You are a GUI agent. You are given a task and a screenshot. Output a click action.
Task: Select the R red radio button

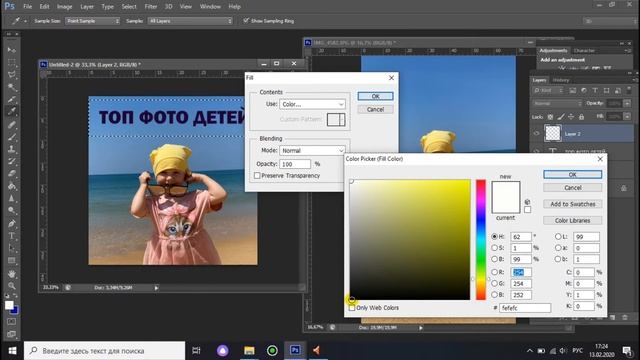[495, 272]
